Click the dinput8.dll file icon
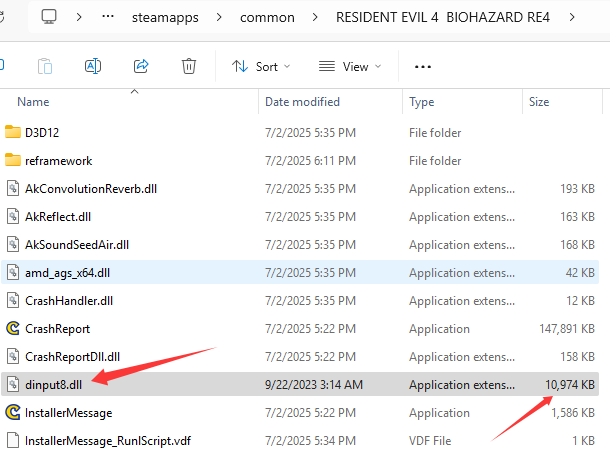The height and width of the screenshot is (455, 610). [13, 385]
